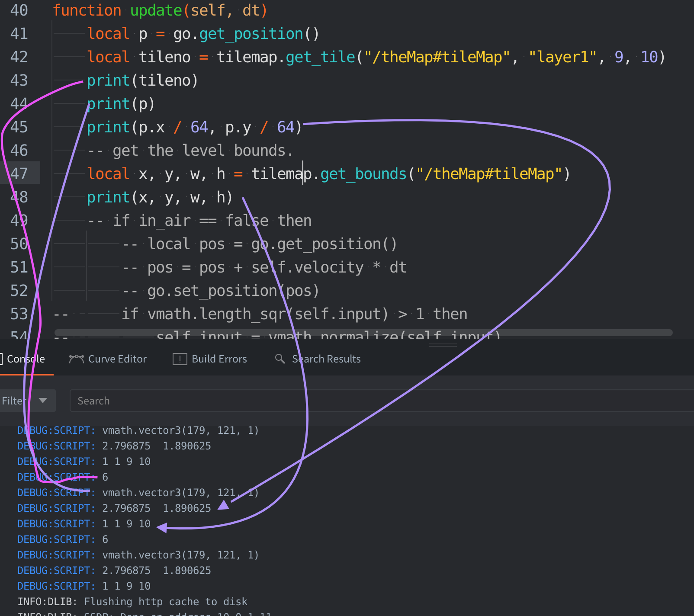Click line number 53 in the gutter
694x616 pixels.
tap(19, 314)
